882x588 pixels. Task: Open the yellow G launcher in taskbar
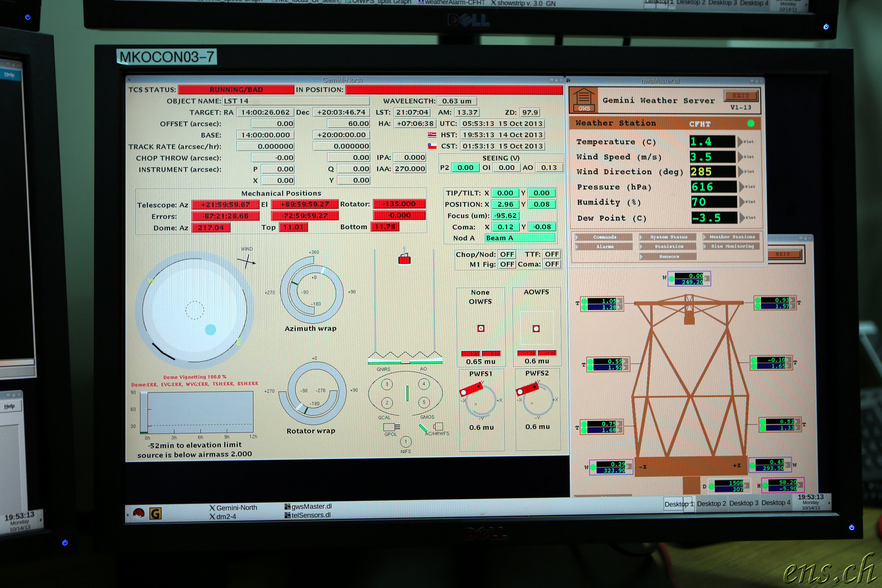click(155, 513)
